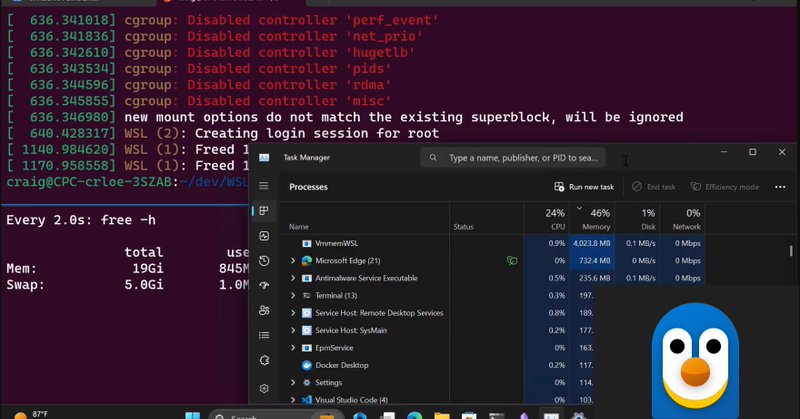Image resolution: width=800 pixels, height=419 pixels.
Task: Click the 732.4 MB memory value
Action: pos(594,261)
